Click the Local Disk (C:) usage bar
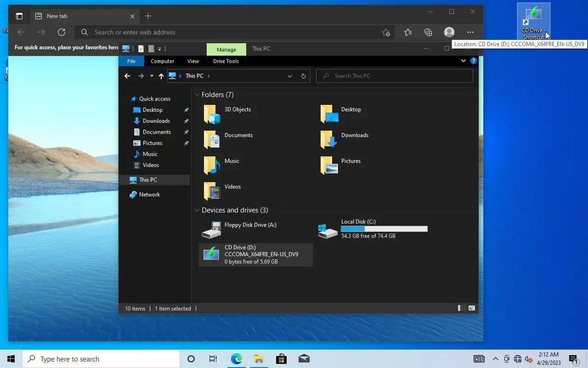Screen dimensions: 588x368 [384, 229]
